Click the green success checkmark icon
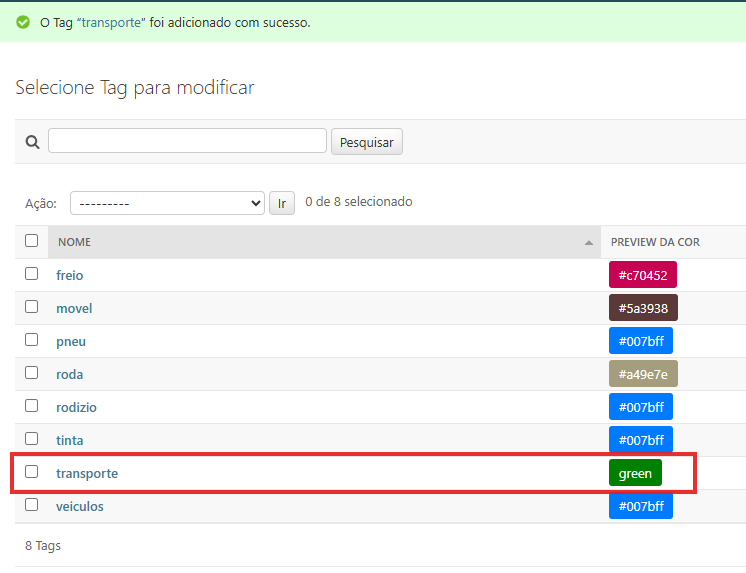 tap(23, 22)
